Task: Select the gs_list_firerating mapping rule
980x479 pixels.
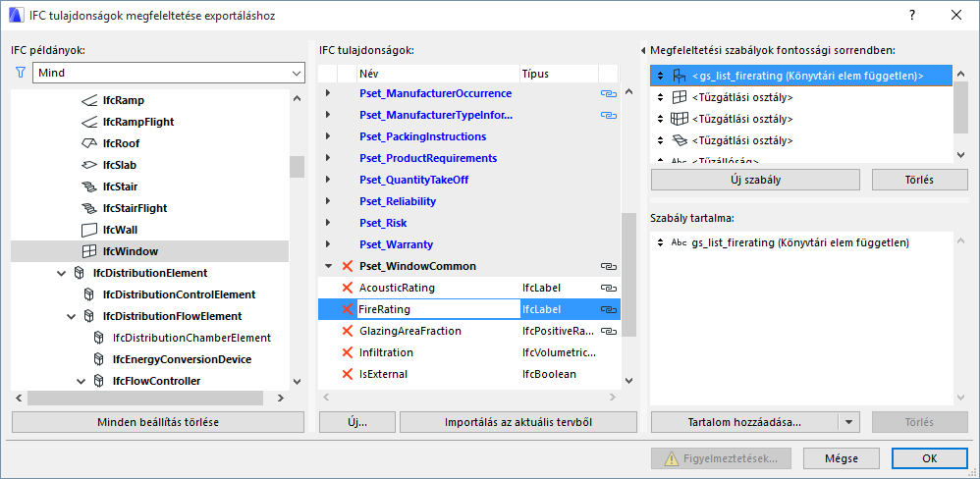Action: [x=807, y=76]
